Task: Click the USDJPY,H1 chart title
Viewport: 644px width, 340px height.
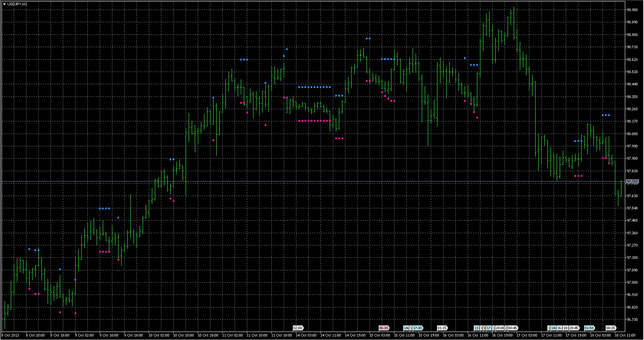Action: (x=17, y=4)
